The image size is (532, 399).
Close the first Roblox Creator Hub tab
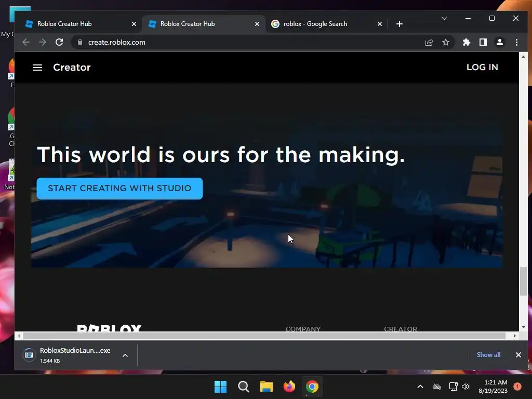[x=134, y=24]
